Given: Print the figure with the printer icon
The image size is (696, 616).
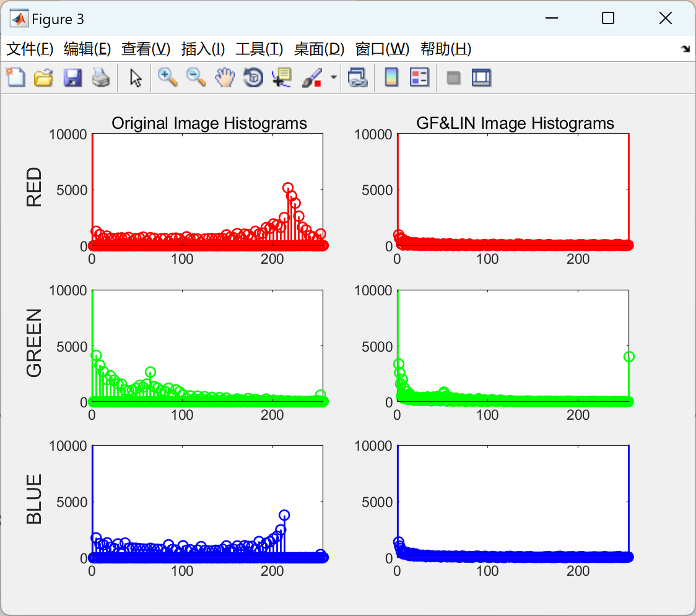Looking at the screenshot, I should pyautogui.click(x=101, y=77).
